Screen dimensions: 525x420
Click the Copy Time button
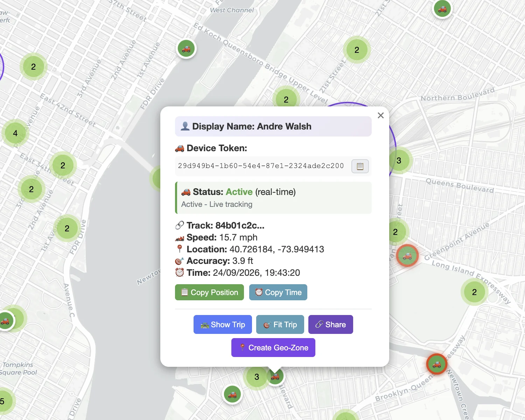click(x=278, y=292)
